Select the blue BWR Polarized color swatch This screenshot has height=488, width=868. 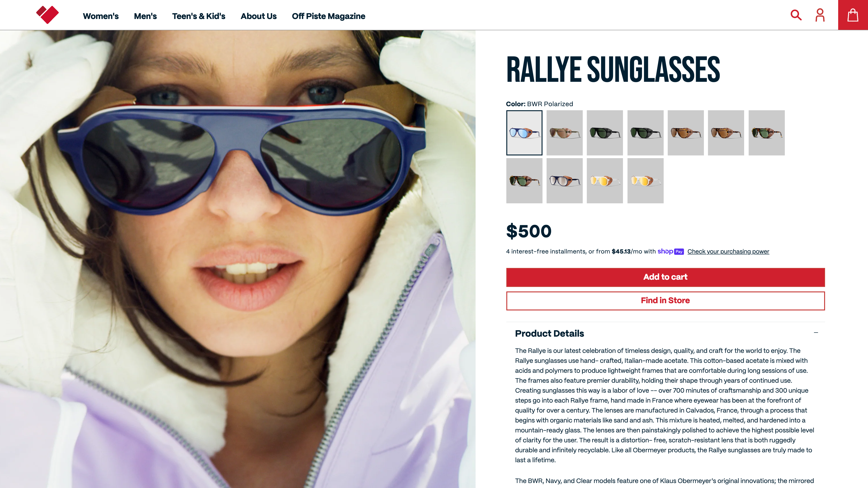pos(524,133)
